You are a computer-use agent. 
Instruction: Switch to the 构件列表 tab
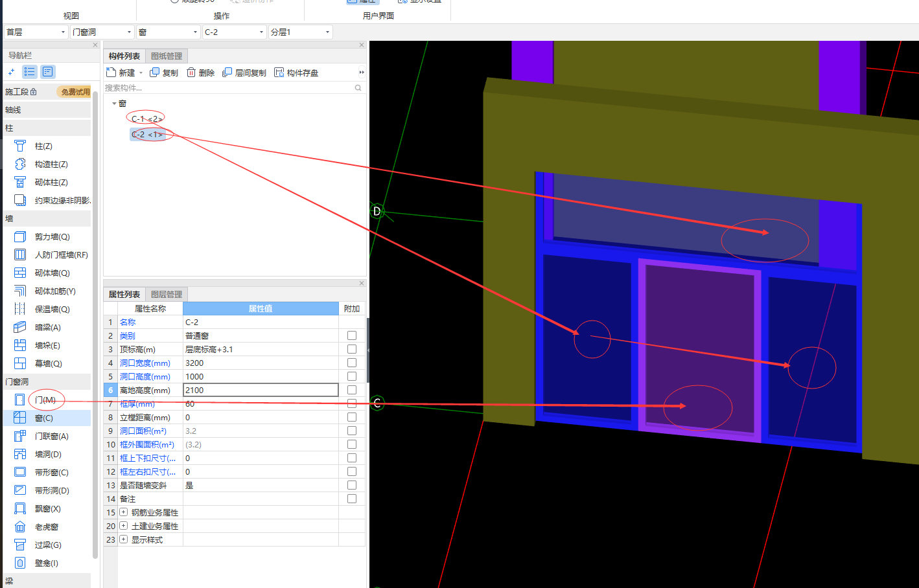(124, 56)
